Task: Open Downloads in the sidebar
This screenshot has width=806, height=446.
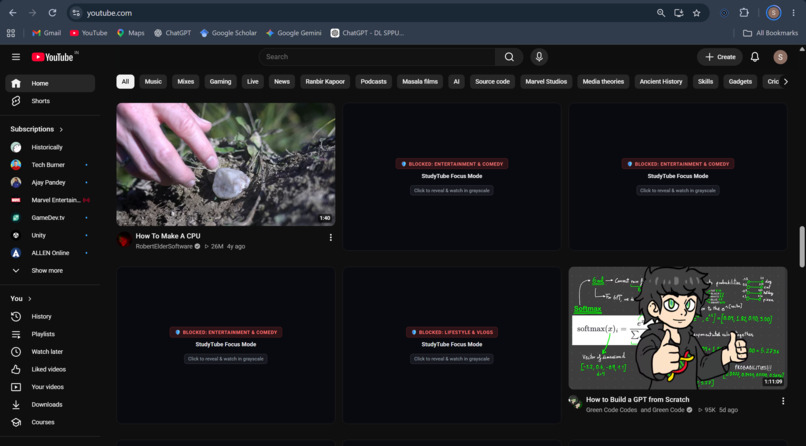Action: [x=50, y=404]
